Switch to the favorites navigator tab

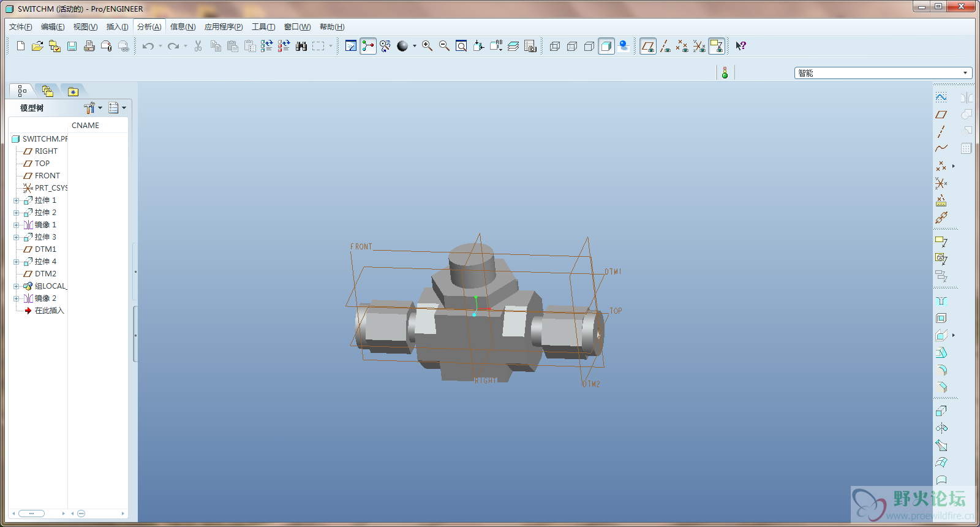click(x=73, y=91)
